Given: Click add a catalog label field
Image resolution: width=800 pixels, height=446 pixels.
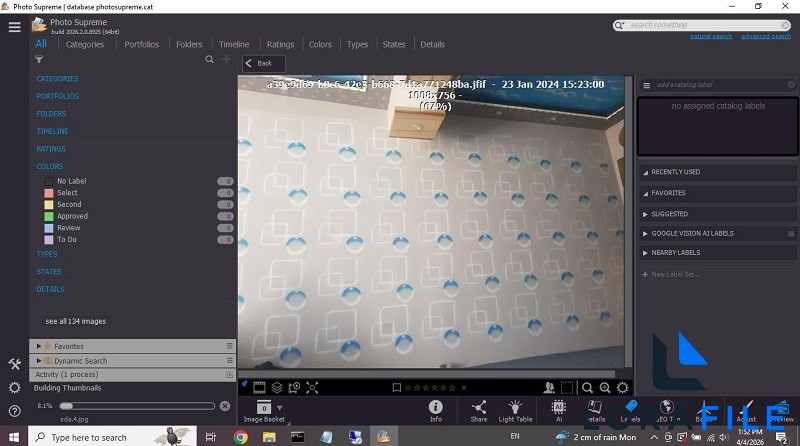Looking at the screenshot, I should [719, 85].
